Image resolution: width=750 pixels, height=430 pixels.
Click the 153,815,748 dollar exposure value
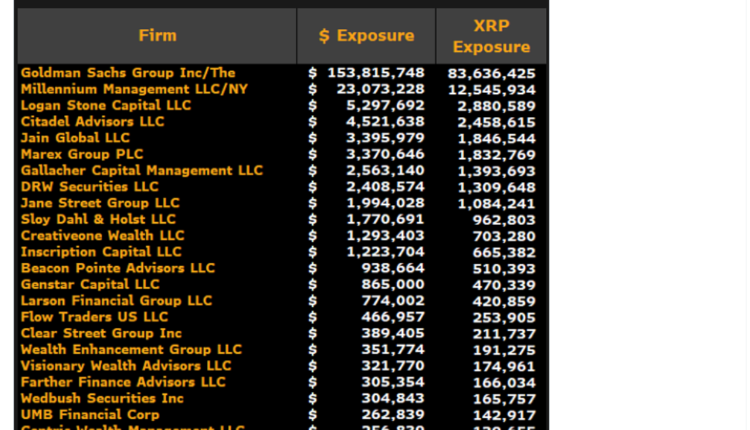coord(376,73)
